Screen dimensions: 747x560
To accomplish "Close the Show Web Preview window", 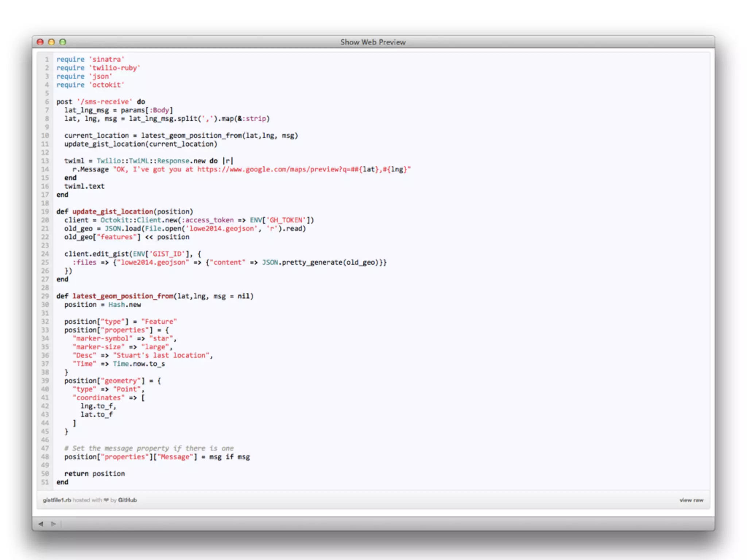I will (x=40, y=42).
